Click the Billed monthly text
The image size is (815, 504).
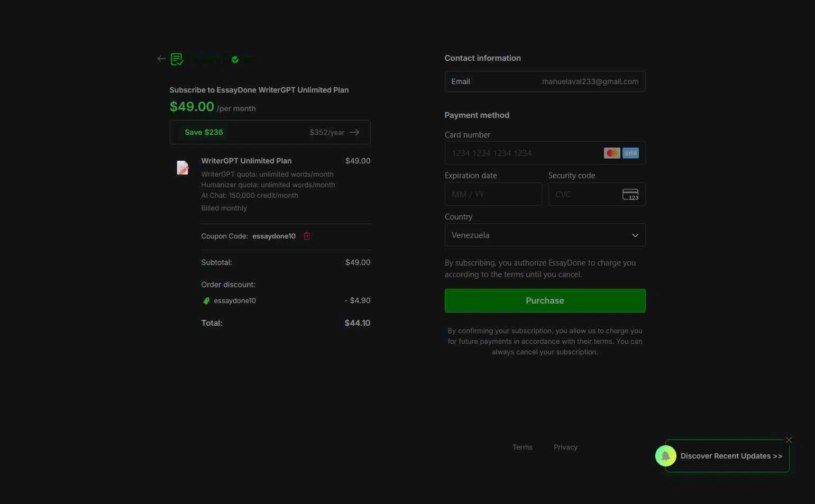click(x=224, y=208)
